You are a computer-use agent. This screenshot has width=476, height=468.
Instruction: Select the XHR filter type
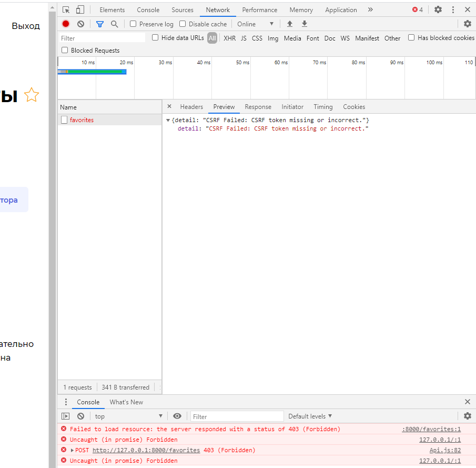click(229, 38)
